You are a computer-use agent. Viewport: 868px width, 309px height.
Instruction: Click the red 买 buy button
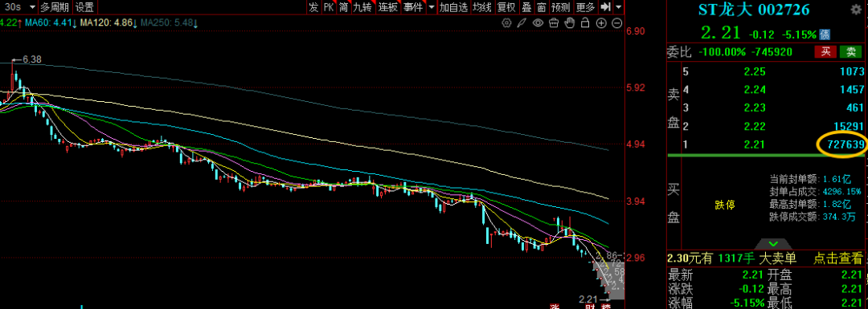[x=825, y=52]
